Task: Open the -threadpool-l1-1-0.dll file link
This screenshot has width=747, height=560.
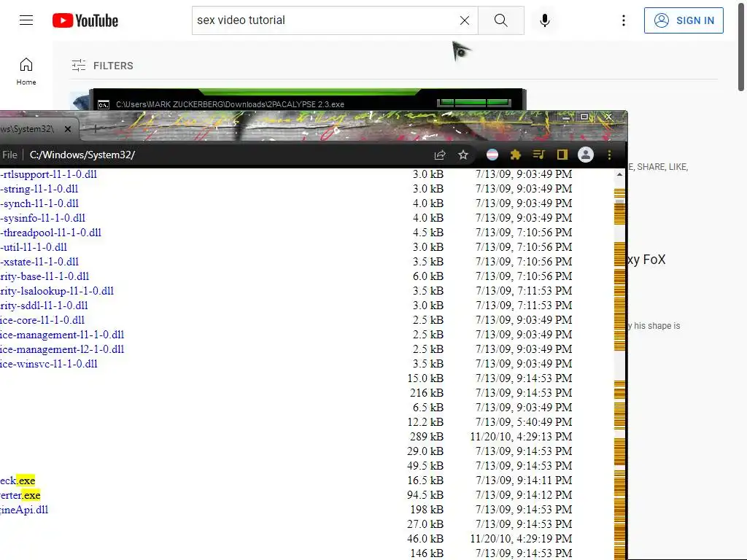Action: tap(50, 233)
